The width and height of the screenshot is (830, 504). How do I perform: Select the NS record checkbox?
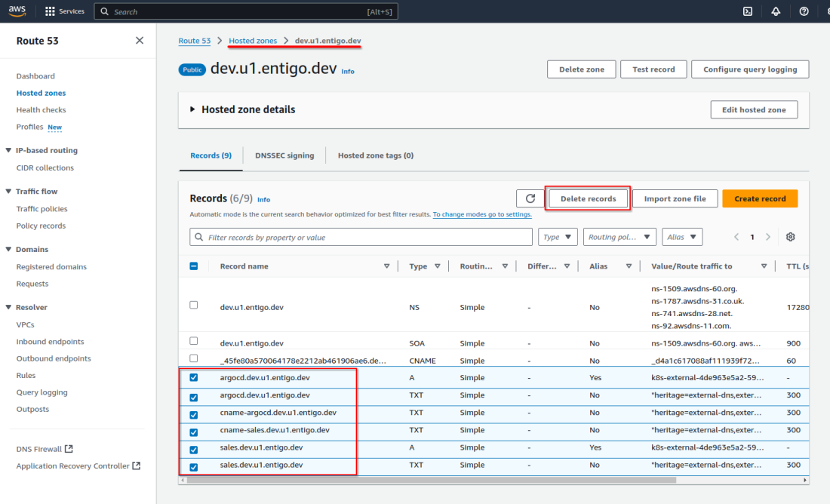tap(194, 305)
